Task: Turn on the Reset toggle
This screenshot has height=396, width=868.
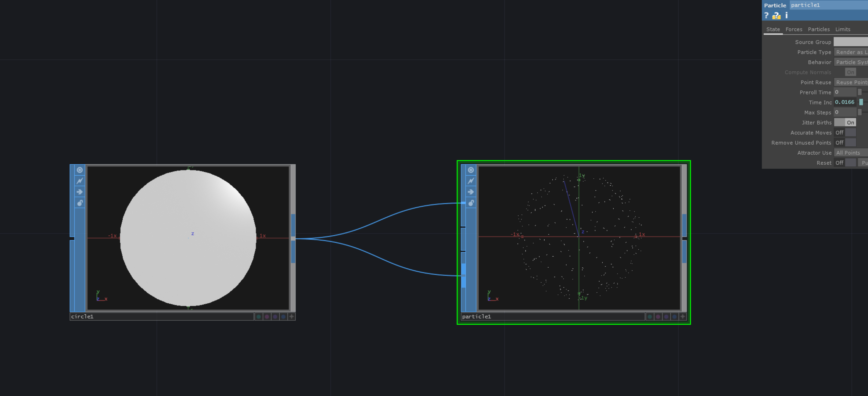Action: point(845,163)
